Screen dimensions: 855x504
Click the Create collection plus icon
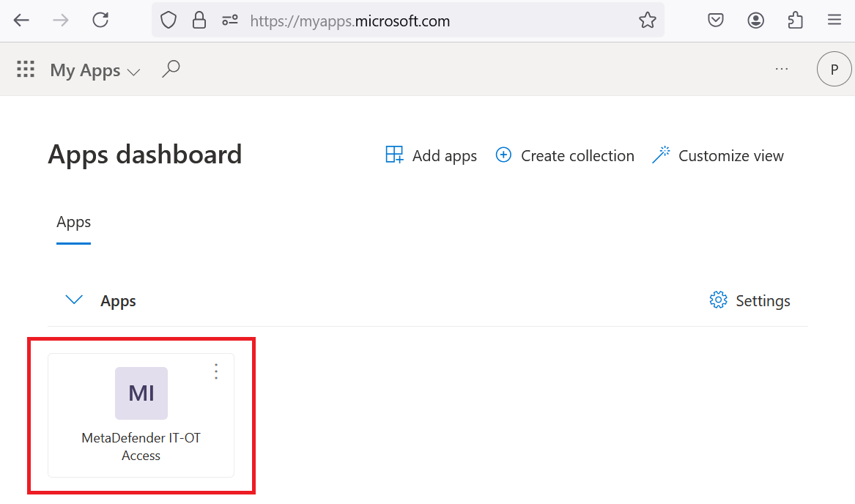[503, 155]
